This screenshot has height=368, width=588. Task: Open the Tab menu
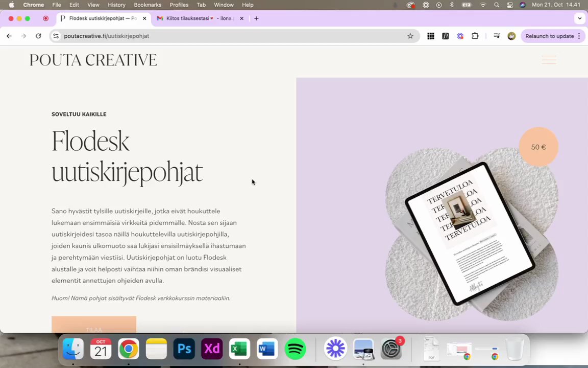[x=202, y=5]
